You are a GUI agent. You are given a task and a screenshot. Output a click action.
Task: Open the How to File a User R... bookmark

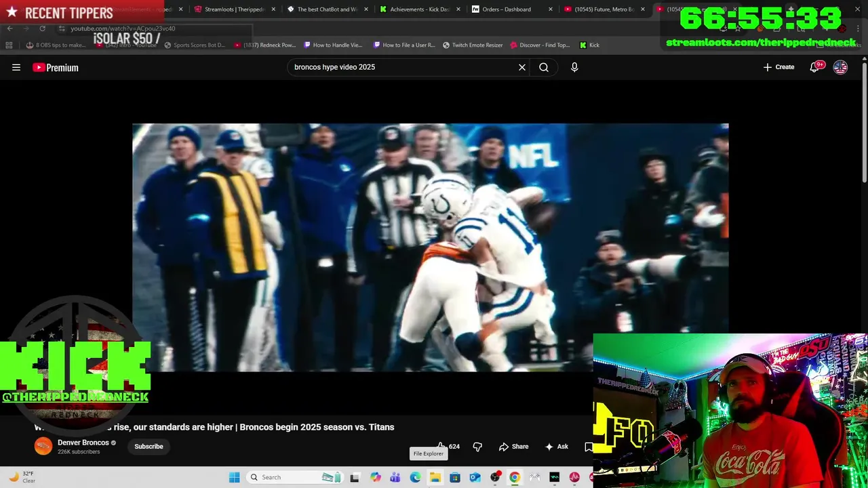[404, 45]
